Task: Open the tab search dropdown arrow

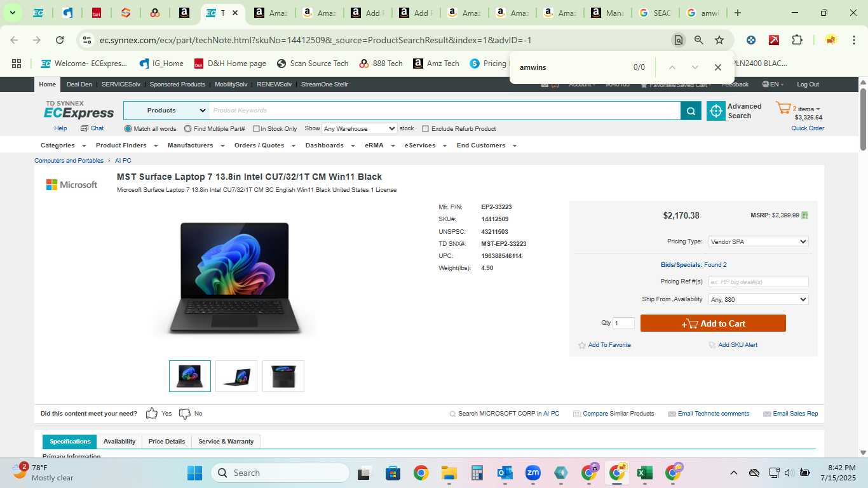Action: click(x=12, y=13)
